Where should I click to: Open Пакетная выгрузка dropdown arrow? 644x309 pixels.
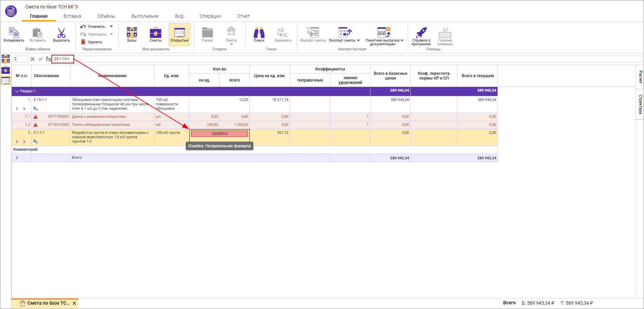pos(402,41)
